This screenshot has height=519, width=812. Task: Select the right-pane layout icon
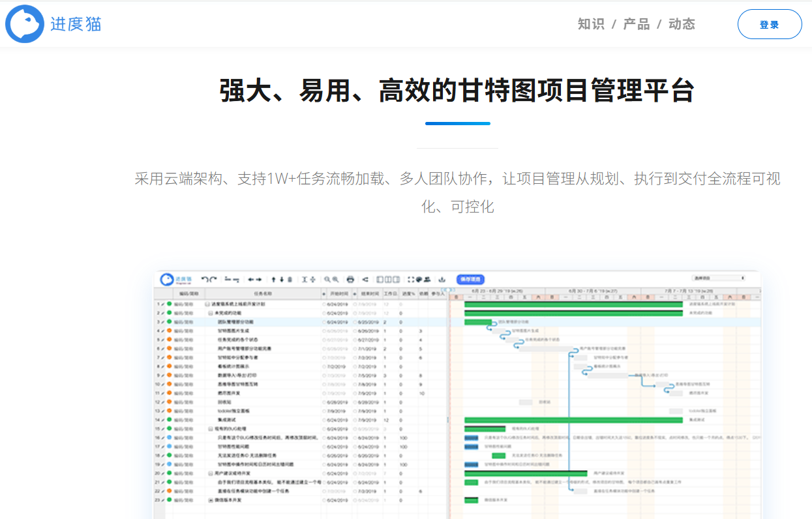pyautogui.click(x=396, y=279)
